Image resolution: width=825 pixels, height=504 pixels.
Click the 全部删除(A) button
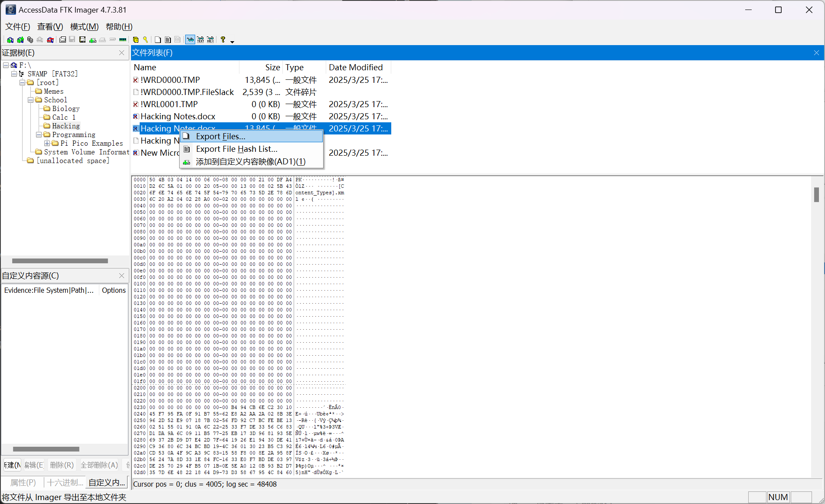coord(99,465)
